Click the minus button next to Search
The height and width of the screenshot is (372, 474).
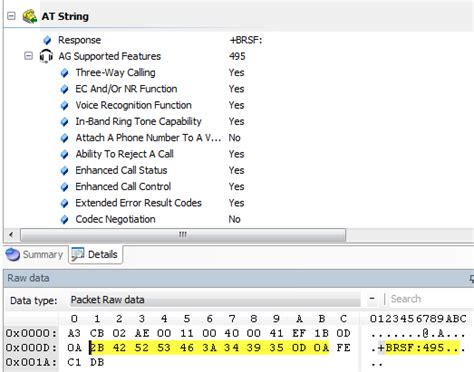click(x=372, y=299)
